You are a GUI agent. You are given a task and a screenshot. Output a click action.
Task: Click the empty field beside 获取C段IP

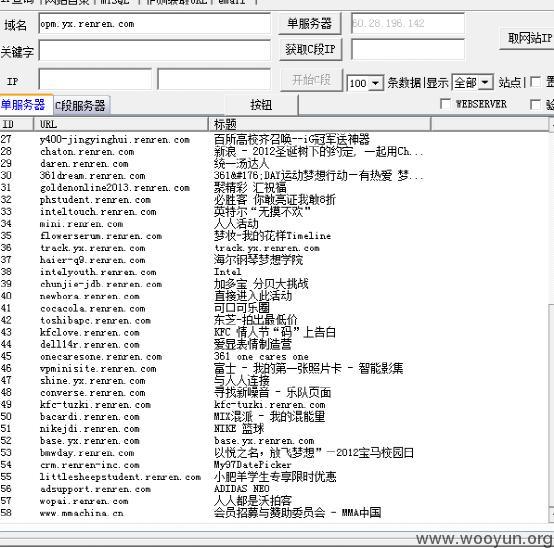pyautogui.click(x=408, y=49)
